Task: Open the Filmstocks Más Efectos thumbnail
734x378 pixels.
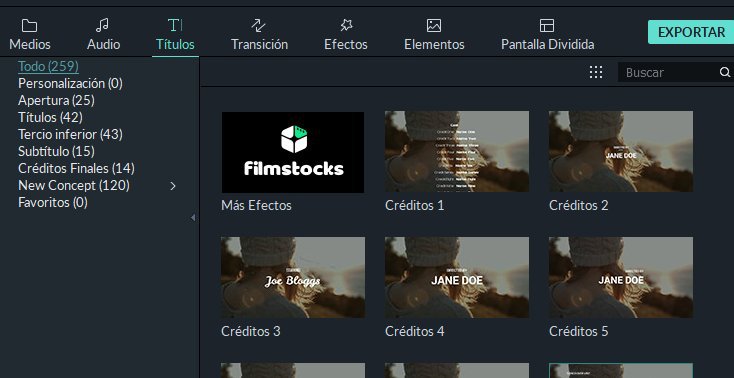Action: [293, 152]
